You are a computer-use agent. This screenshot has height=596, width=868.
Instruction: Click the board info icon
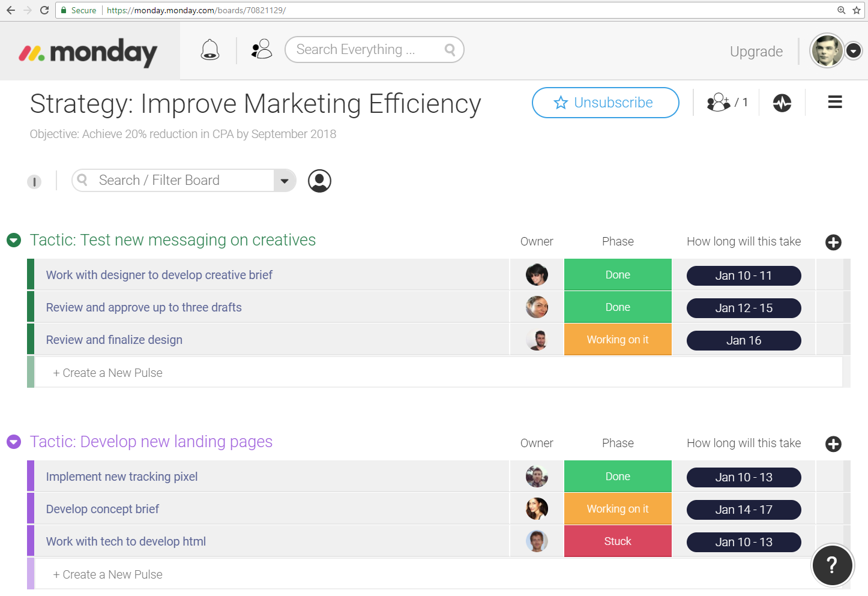tap(34, 181)
